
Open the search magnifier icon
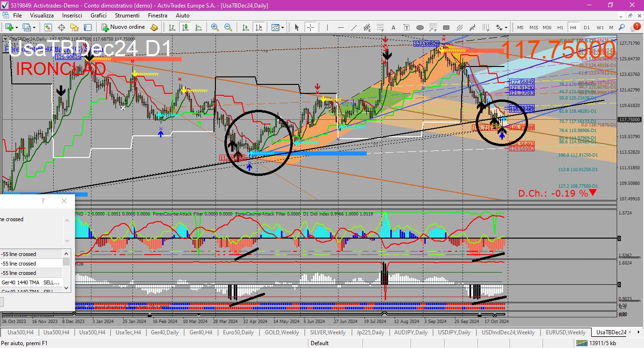point(621,27)
